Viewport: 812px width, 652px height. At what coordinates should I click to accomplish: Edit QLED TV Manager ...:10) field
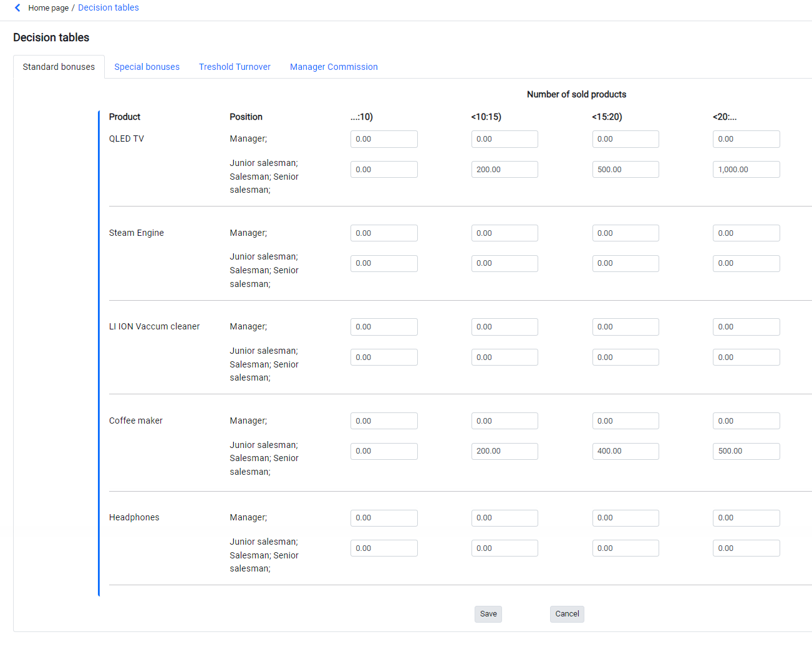click(x=384, y=139)
